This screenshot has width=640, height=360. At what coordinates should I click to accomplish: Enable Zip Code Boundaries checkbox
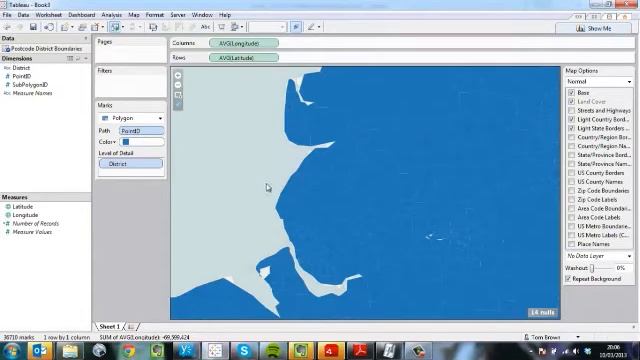coord(571,191)
